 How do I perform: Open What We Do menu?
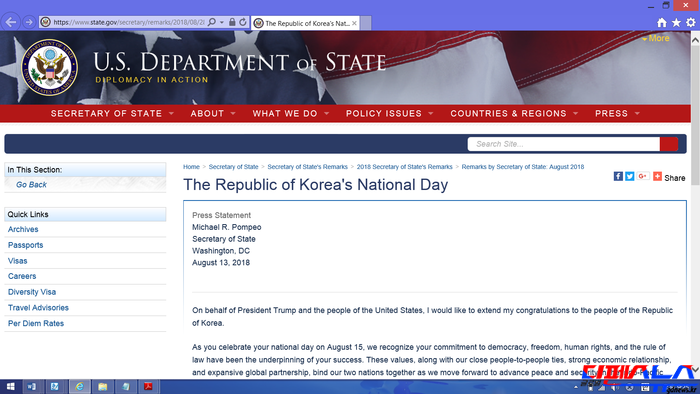pyautogui.click(x=291, y=113)
